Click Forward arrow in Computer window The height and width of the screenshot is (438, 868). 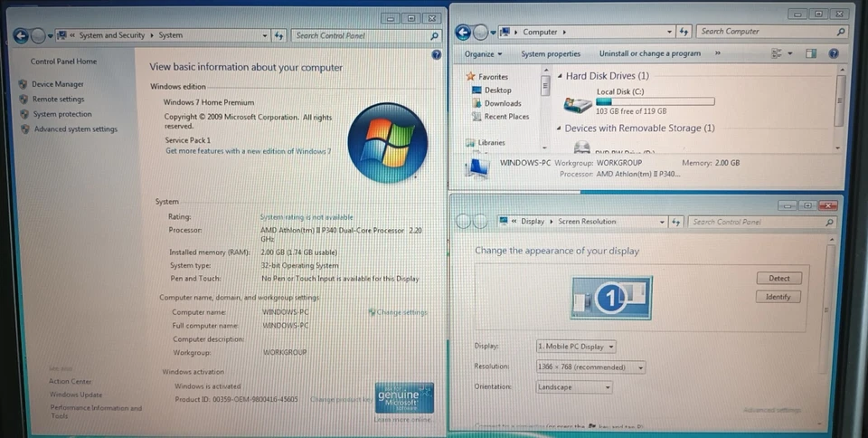pyautogui.click(x=480, y=33)
